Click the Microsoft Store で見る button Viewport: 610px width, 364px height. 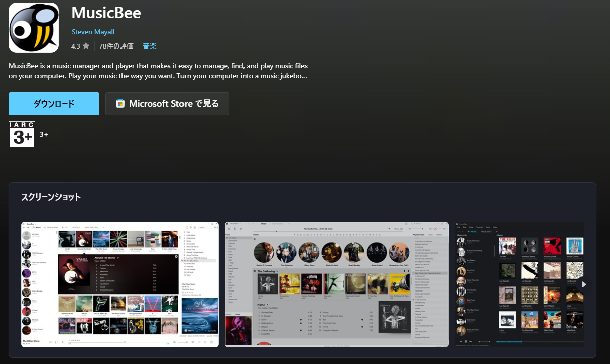pyautogui.click(x=167, y=104)
